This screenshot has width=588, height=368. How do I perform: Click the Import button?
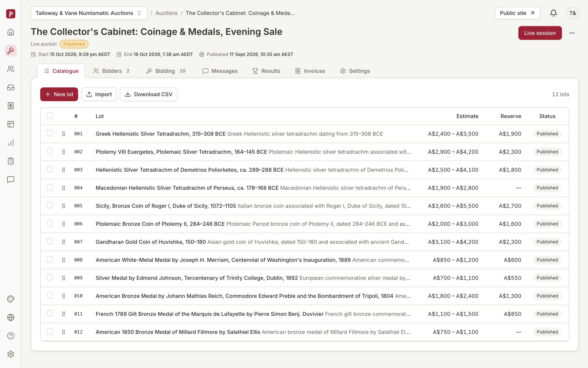99,94
